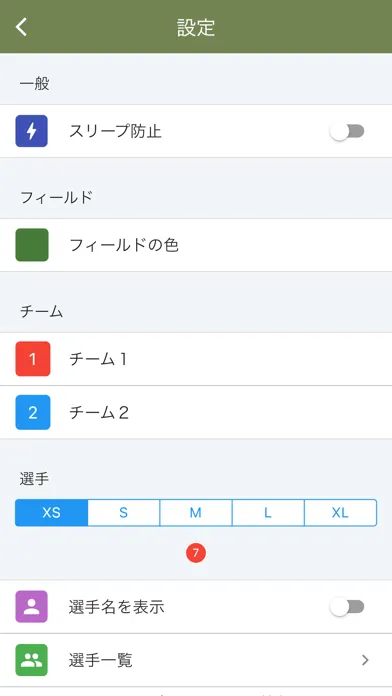Choose the M player size segment

(x=196, y=513)
